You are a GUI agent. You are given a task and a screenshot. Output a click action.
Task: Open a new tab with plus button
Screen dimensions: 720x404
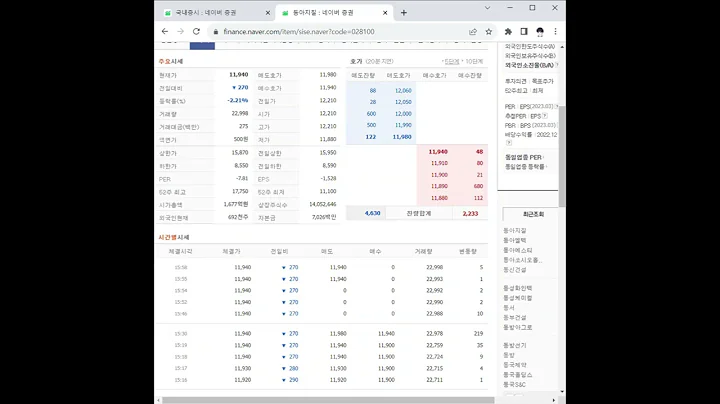click(x=404, y=13)
